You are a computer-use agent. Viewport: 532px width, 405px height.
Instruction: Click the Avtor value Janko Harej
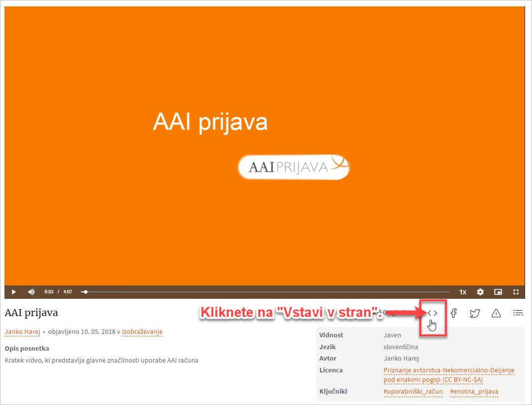pos(401,359)
